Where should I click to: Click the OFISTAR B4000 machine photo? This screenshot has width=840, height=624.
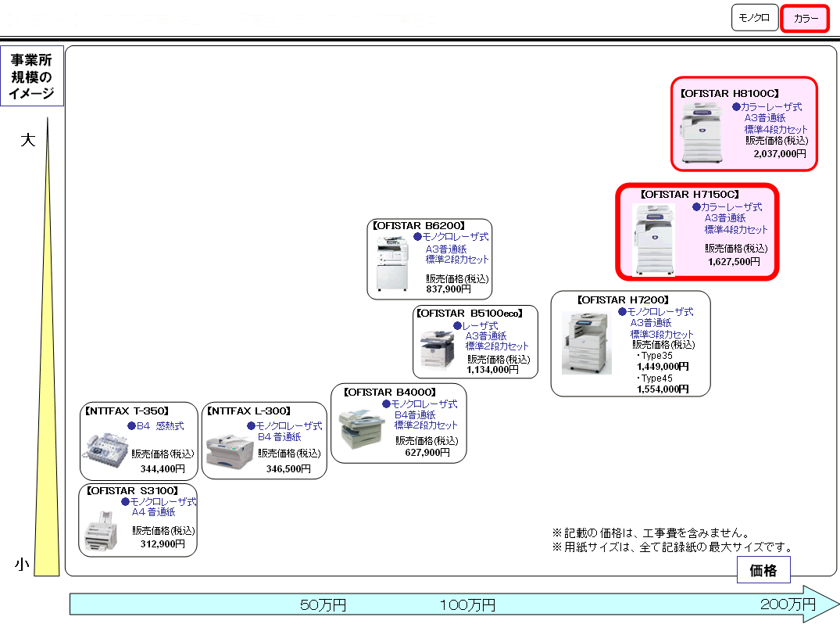click(x=362, y=430)
